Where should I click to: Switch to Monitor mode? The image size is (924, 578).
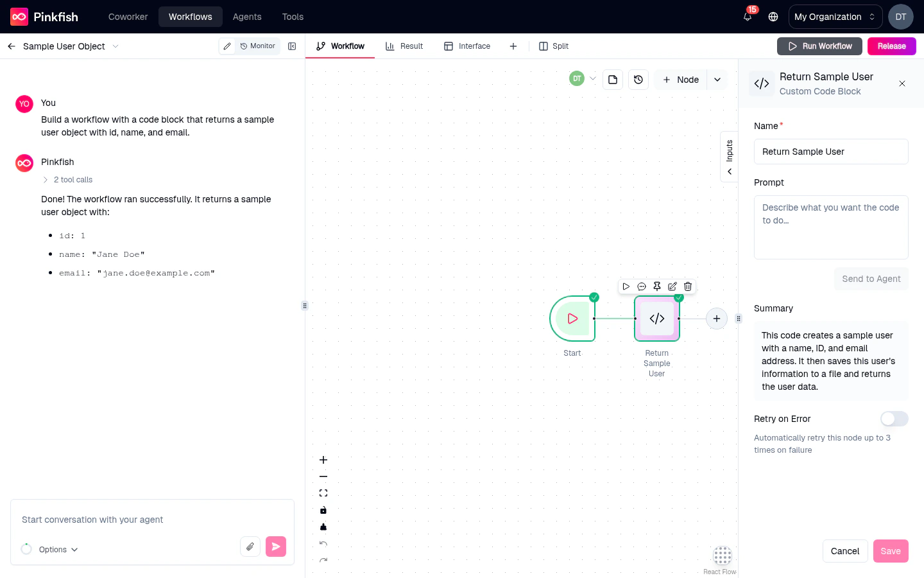[257, 46]
